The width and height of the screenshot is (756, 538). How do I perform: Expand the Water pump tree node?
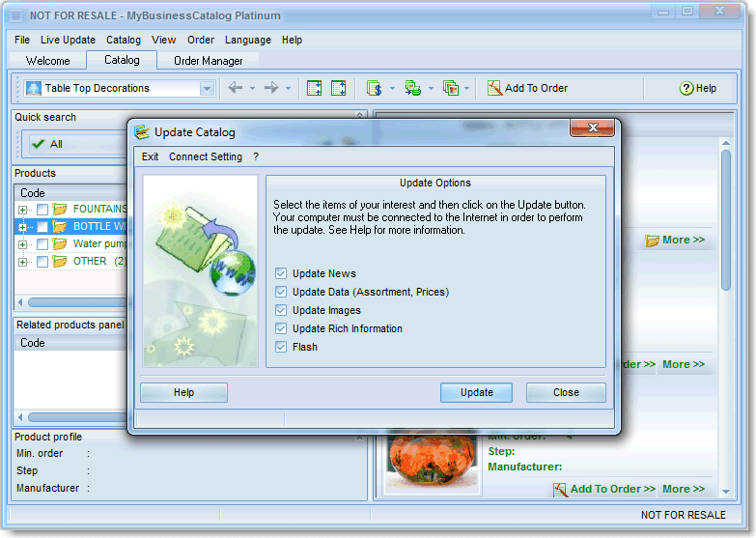(x=22, y=244)
